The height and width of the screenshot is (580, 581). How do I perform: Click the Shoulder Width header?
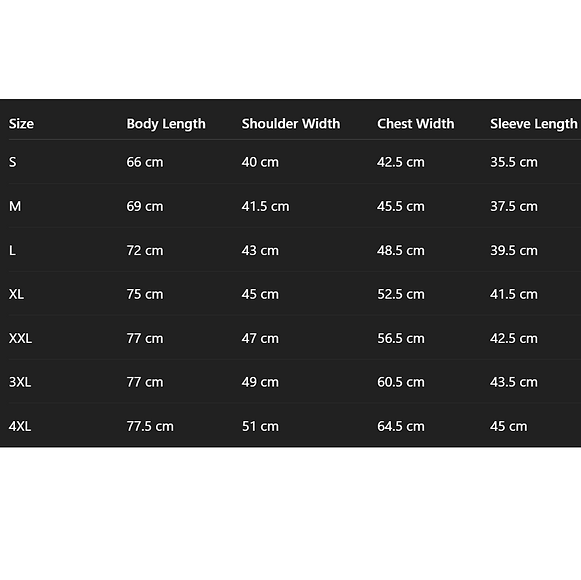(x=291, y=124)
